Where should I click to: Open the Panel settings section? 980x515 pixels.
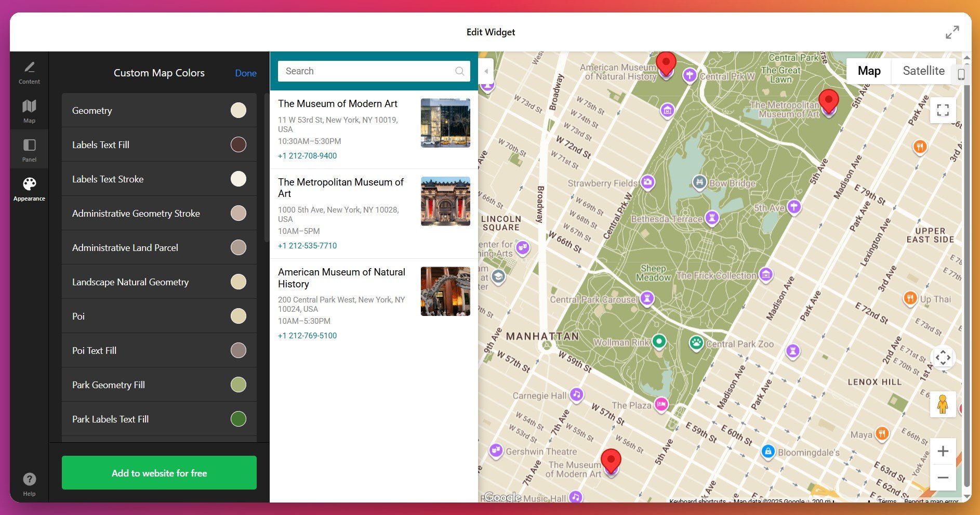(x=29, y=149)
